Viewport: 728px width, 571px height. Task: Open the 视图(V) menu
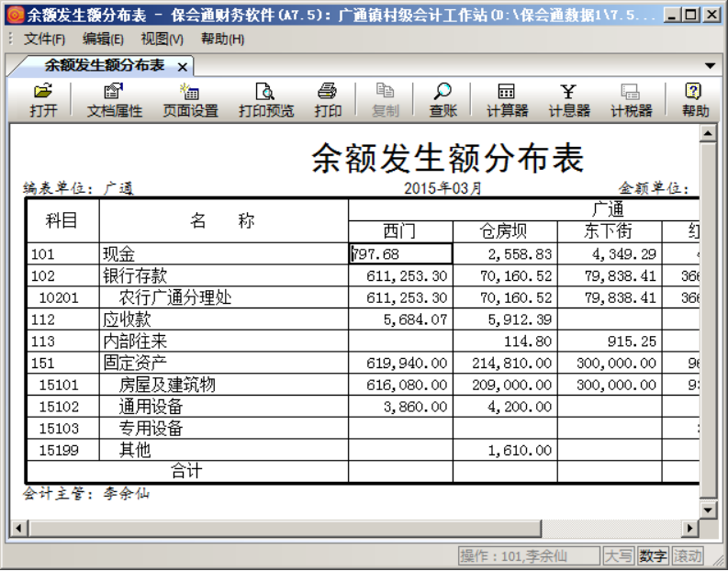(x=162, y=39)
